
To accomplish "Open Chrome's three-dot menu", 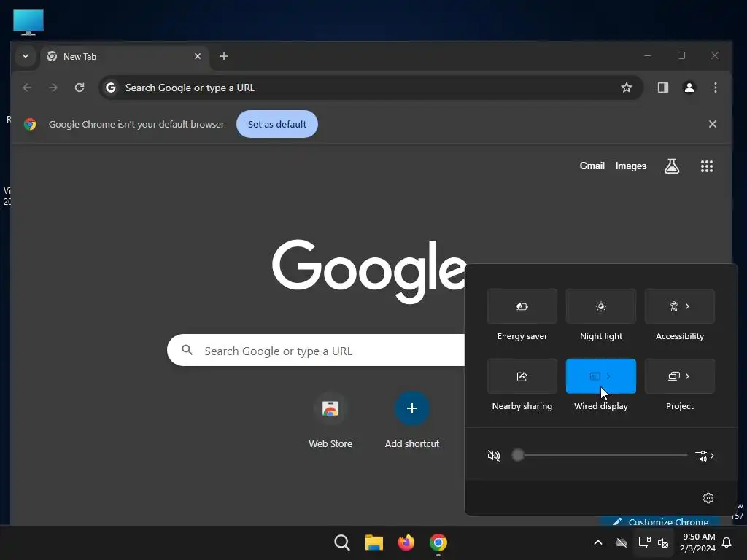I will [x=715, y=87].
